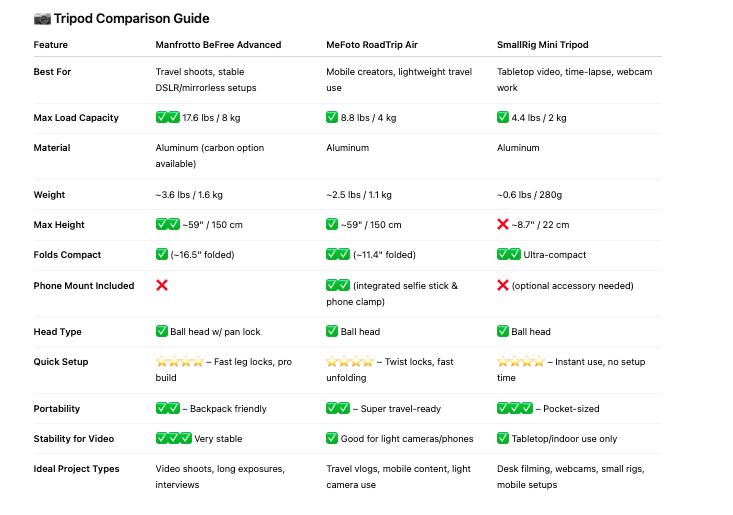Click the star rating before Fast leg locks
This screenshot has height=515, width=733.
pyautogui.click(x=180, y=361)
